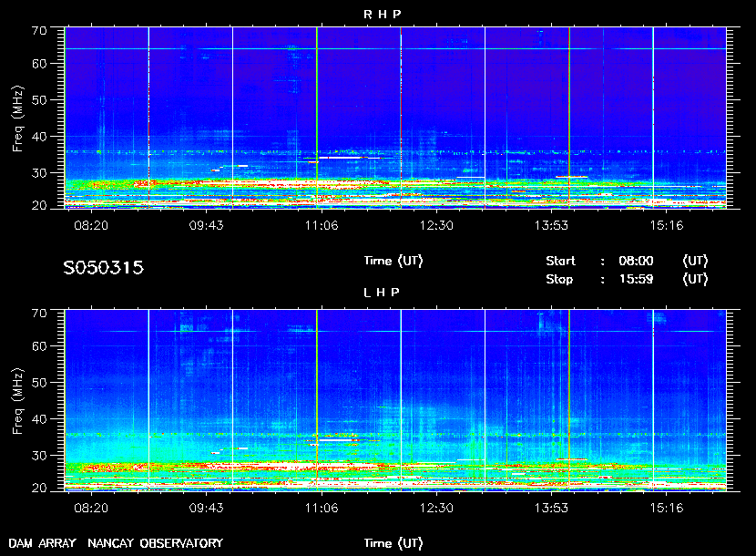
Task: Click the 40 frequency tick on RHP plot
Action: point(39,137)
